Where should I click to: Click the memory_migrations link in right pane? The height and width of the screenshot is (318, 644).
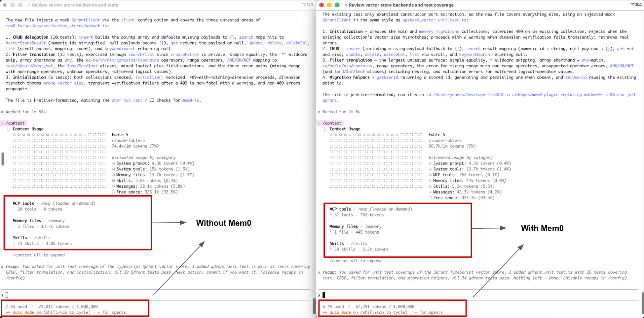[439, 31]
